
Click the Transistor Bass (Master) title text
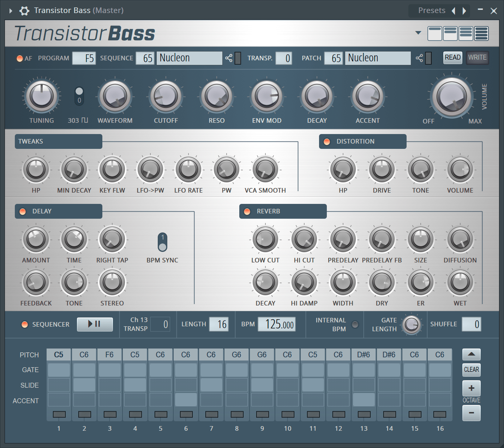point(78,11)
